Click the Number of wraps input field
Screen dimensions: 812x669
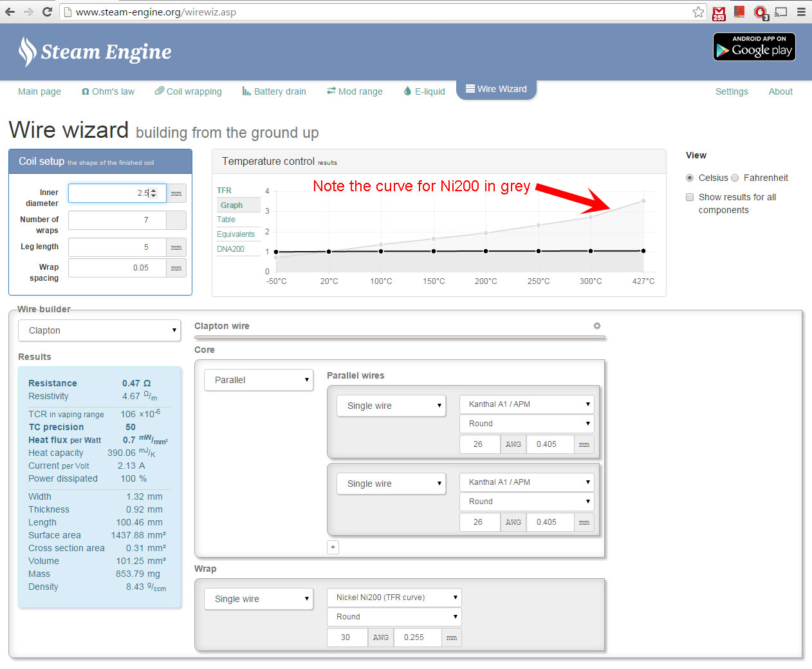[x=117, y=220]
